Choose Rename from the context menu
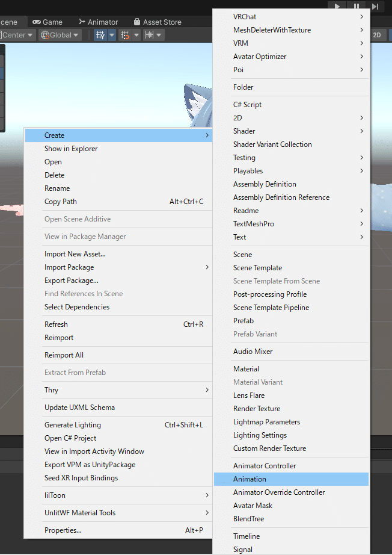The width and height of the screenshot is (392, 555). pos(119,188)
